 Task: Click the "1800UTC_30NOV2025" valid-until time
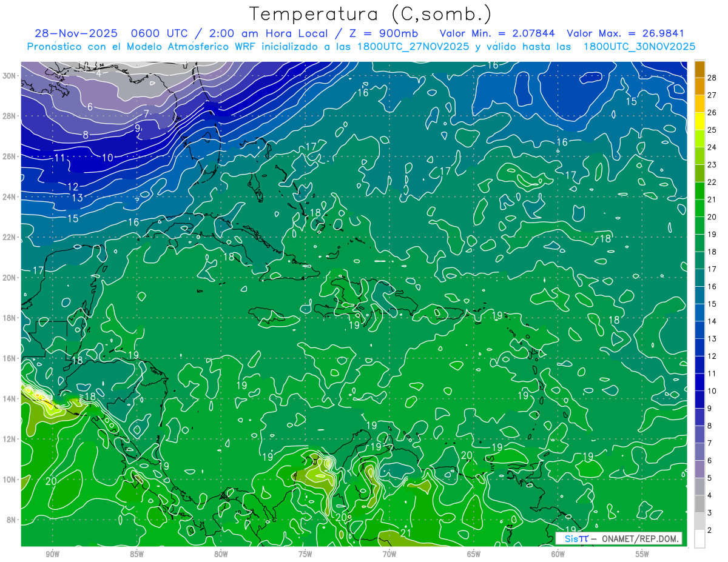click(639, 47)
